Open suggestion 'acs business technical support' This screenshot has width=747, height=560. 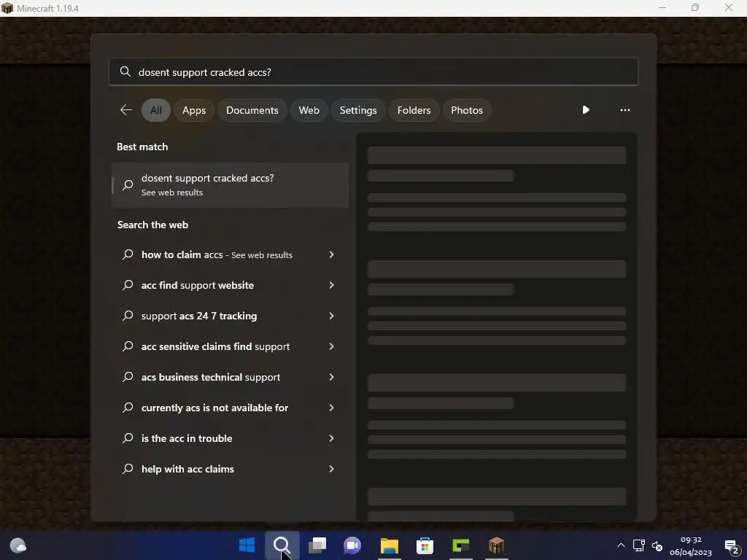tap(231, 377)
